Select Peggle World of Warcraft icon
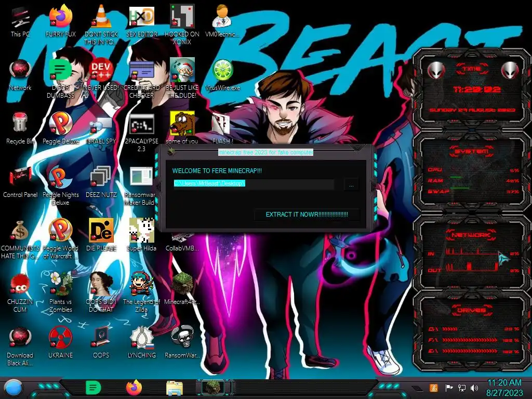Screen dimensions: 532x399 coord(61,239)
